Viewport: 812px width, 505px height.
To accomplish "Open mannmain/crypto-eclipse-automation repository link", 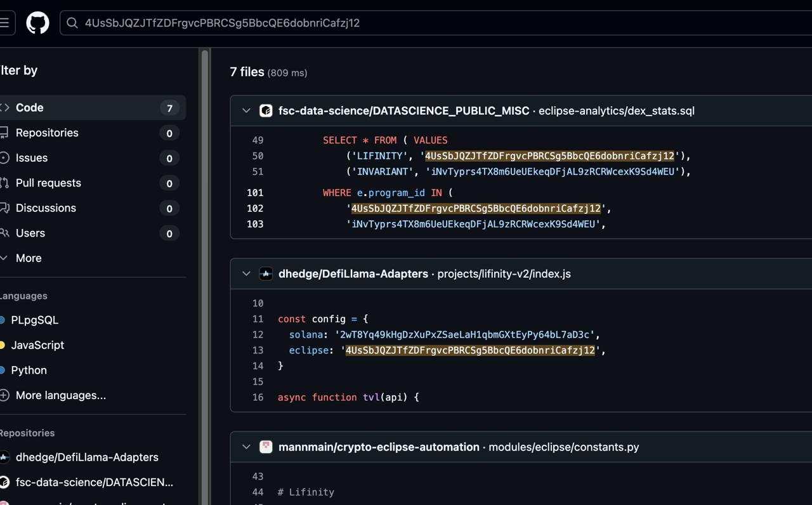I will pos(379,447).
